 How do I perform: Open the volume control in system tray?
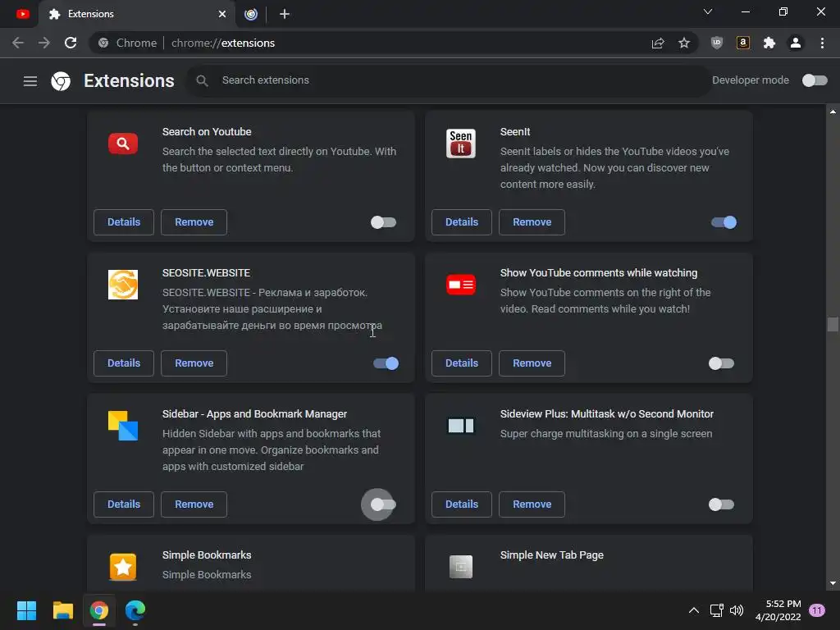[x=737, y=610]
